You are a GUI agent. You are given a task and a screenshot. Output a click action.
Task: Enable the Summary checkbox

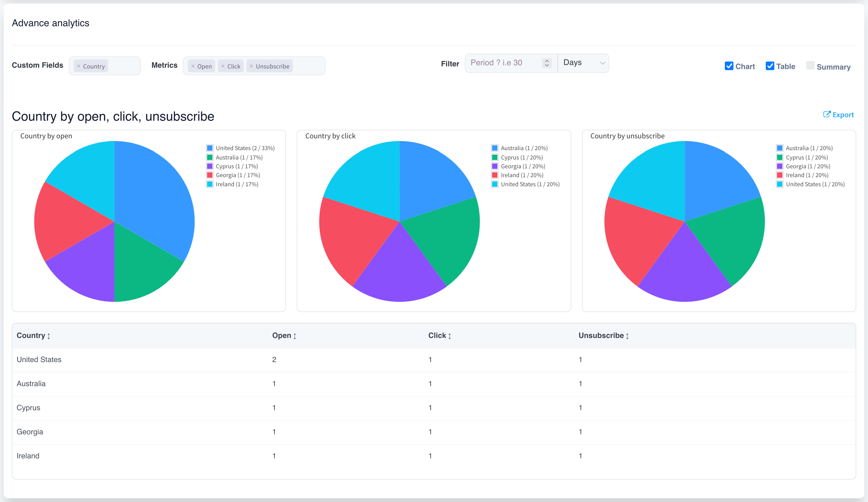pos(810,66)
